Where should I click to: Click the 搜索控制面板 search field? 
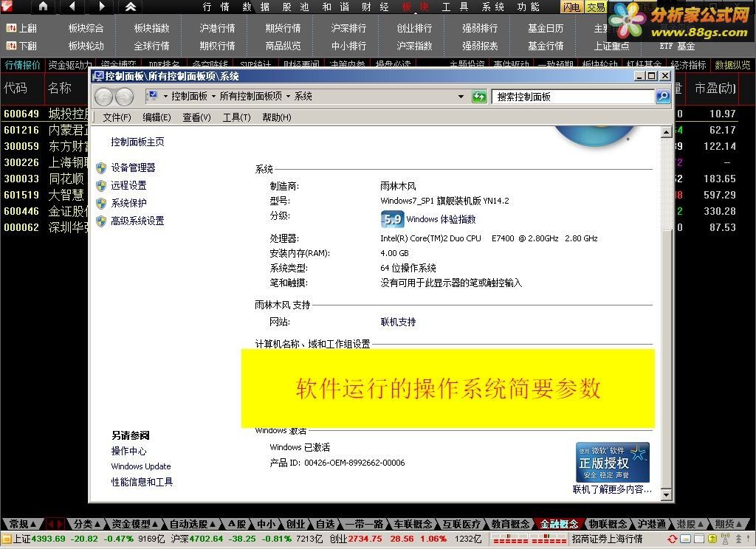click(573, 97)
